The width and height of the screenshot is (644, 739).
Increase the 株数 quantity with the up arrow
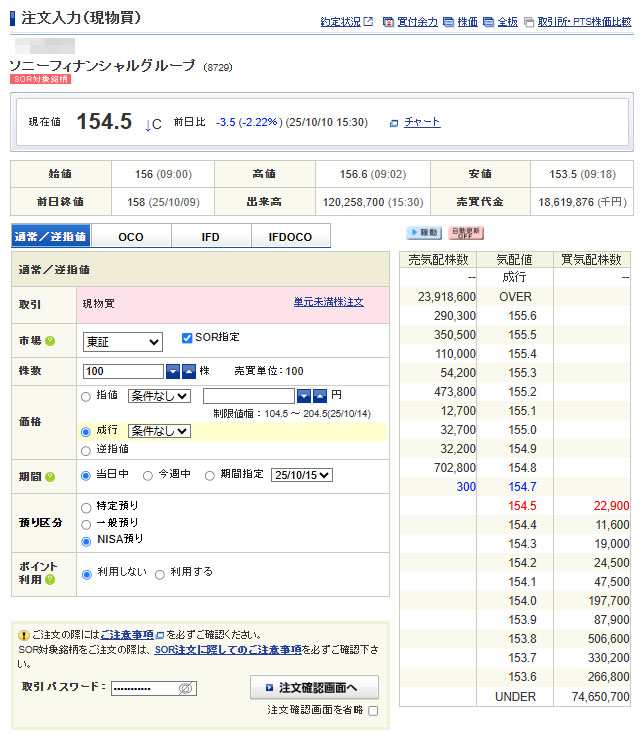point(189,371)
